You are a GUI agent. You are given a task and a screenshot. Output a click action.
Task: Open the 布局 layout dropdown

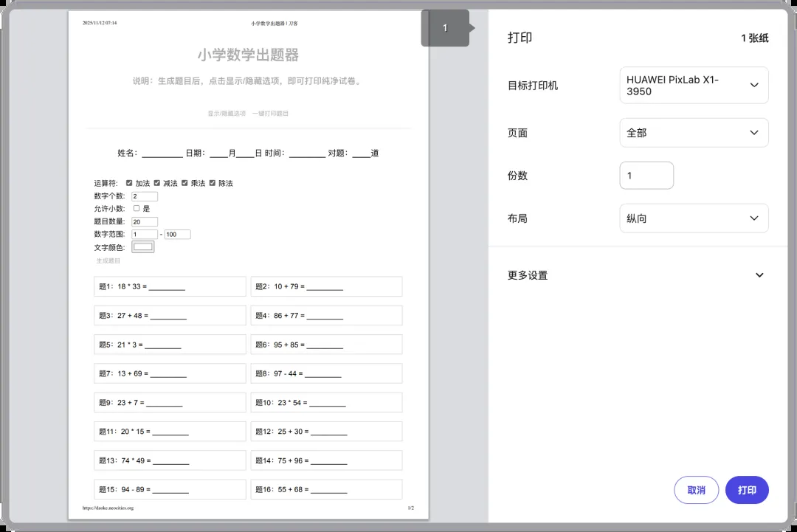click(694, 218)
